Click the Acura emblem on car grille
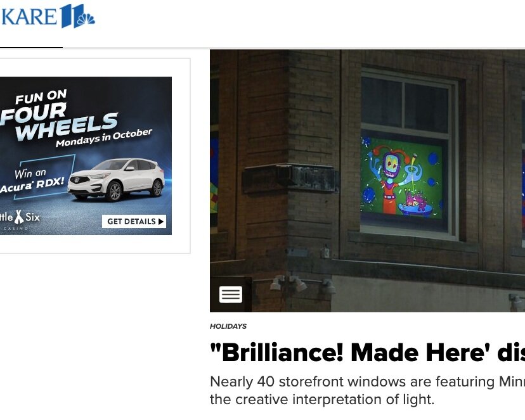 [x=77, y=180]
